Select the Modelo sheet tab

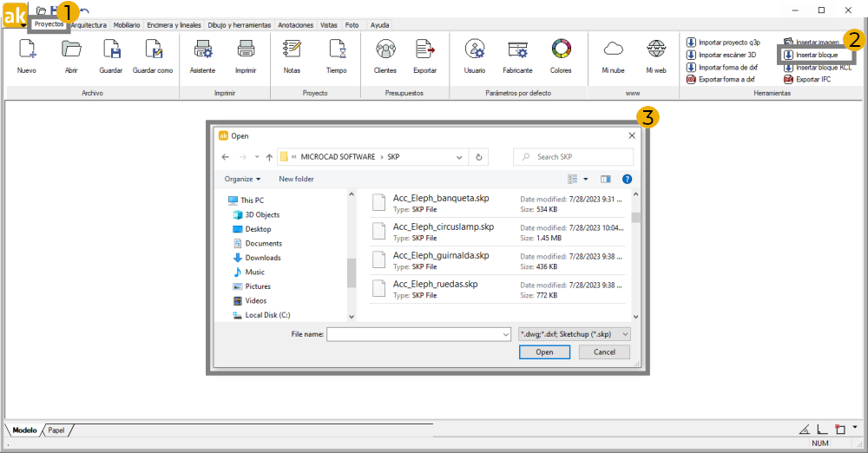24,430
